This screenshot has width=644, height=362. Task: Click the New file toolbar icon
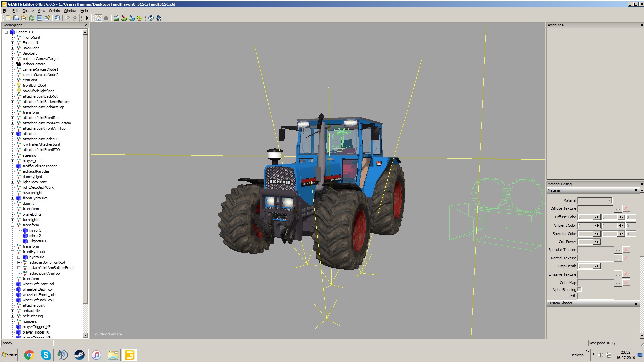8,18
